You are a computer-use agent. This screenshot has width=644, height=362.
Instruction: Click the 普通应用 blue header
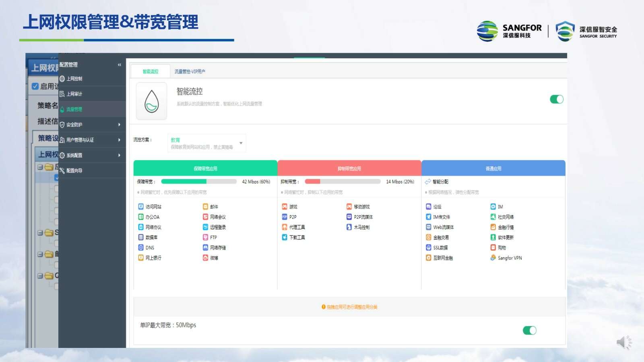(493, 168)
